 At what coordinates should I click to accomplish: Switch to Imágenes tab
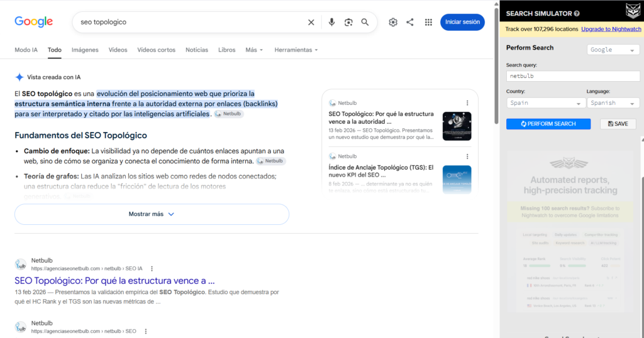[85, 50]
